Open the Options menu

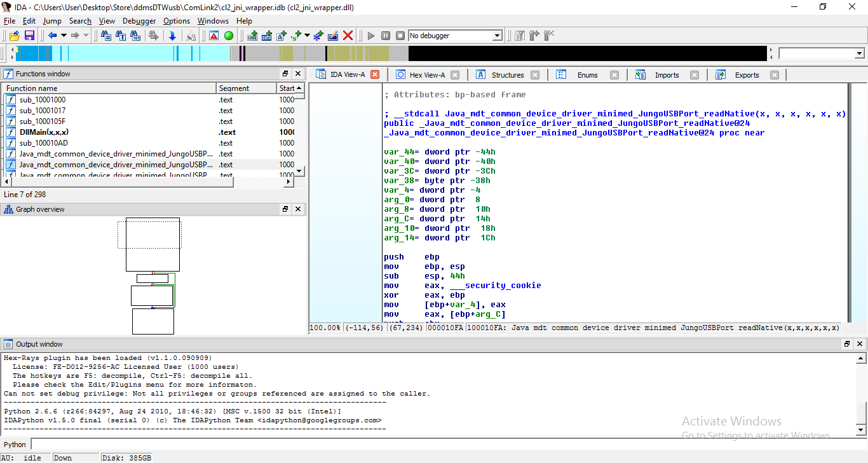[177, 21]
